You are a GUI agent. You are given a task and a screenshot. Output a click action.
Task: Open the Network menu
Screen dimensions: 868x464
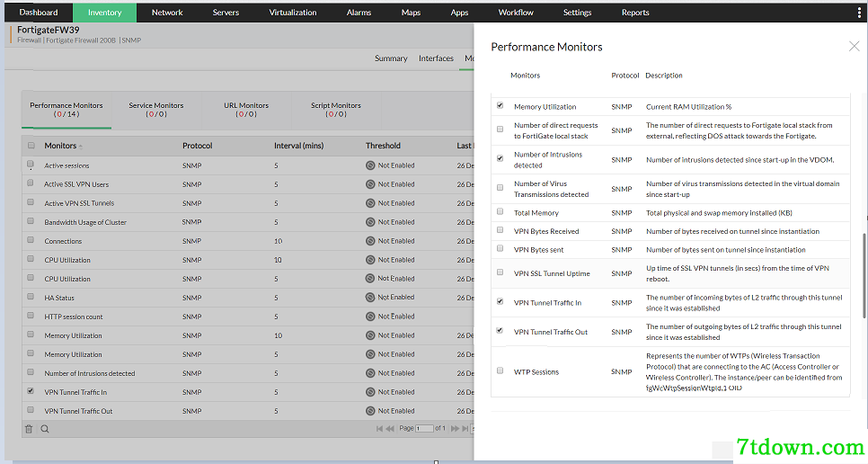[x=167, y=13]
